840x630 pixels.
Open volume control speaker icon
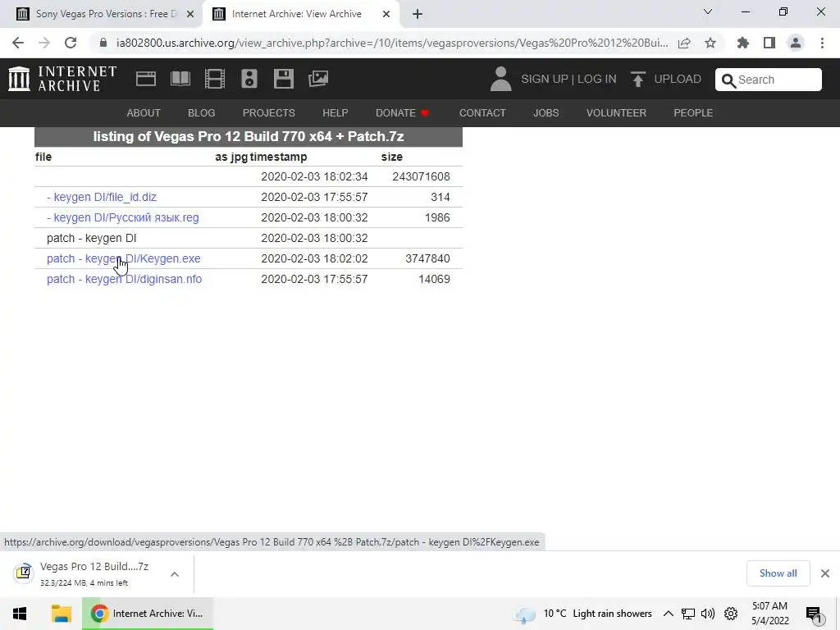[x=708, y=614]
